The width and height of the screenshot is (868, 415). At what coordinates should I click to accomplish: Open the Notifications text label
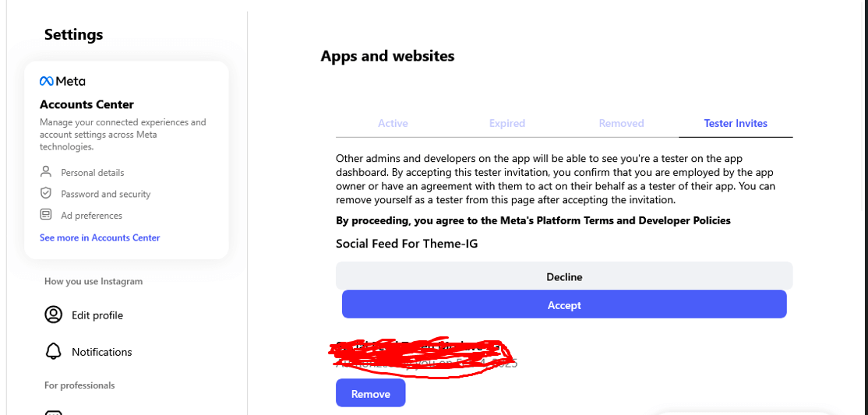(102, 352)
